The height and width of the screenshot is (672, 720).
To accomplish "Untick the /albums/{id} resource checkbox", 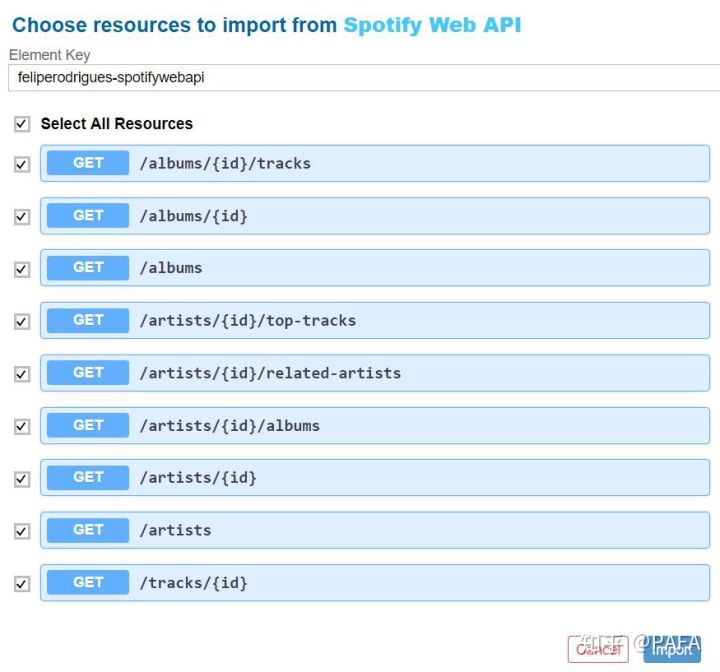I will click(22, 217).
